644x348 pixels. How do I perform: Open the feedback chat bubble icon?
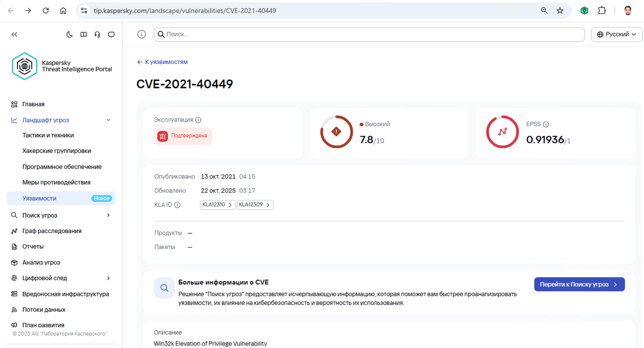point(111,35)
